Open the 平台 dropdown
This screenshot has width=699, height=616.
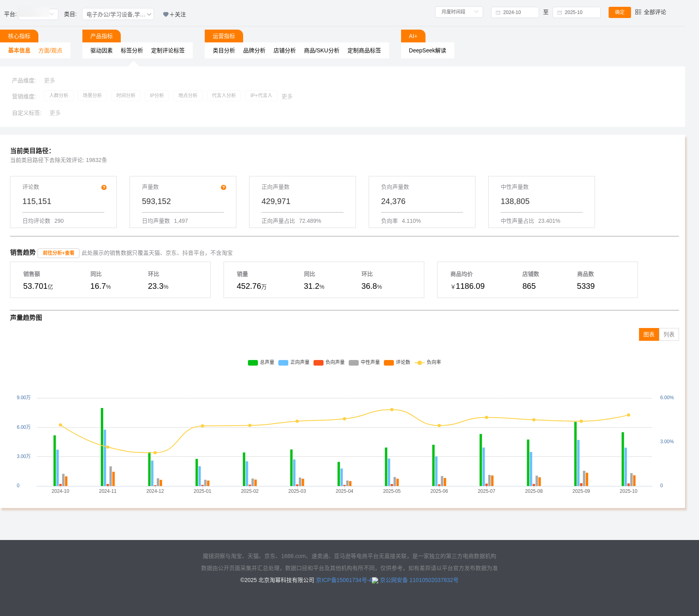click(38, 14)
